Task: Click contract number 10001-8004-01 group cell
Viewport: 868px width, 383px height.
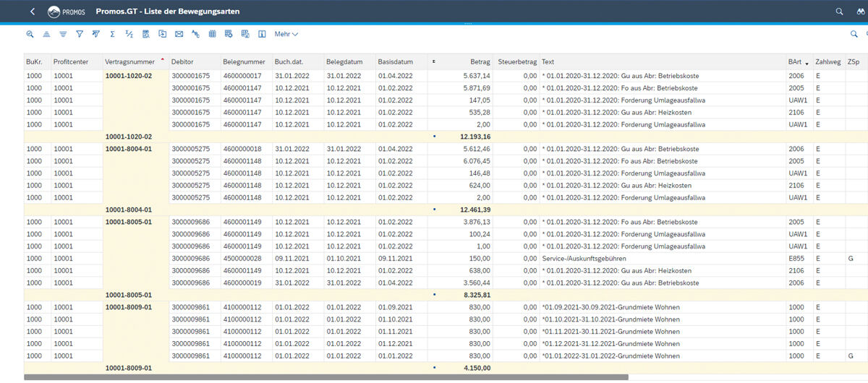Action: point(129,149)
